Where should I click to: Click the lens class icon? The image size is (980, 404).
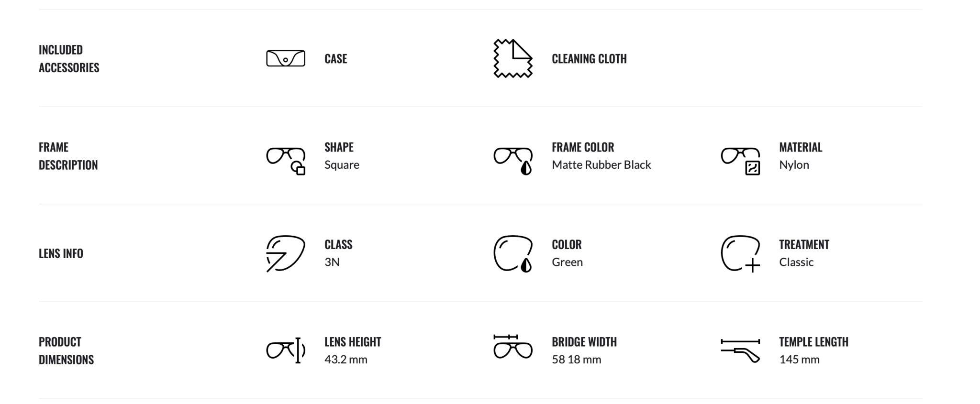point(286,253)
